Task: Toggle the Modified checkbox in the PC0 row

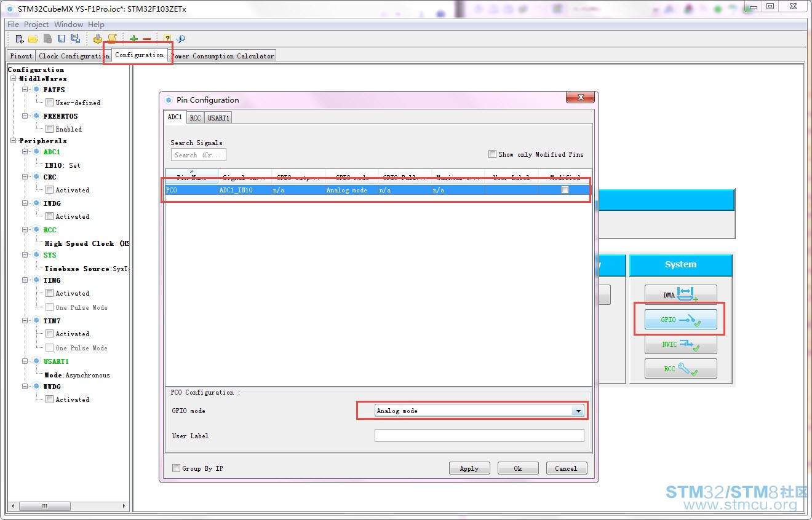Action: 565,190
